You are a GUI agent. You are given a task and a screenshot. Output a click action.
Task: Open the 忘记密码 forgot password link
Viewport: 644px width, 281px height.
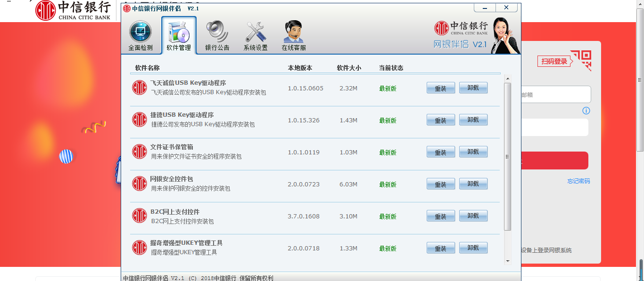[578, 181]
